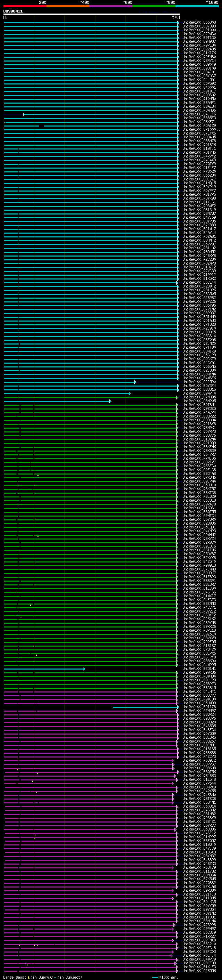Image resolution: width=222 pixels, height=980 pixels.
Task: Select the UniRef100_B4S540 label
Action: pos(199,561)
